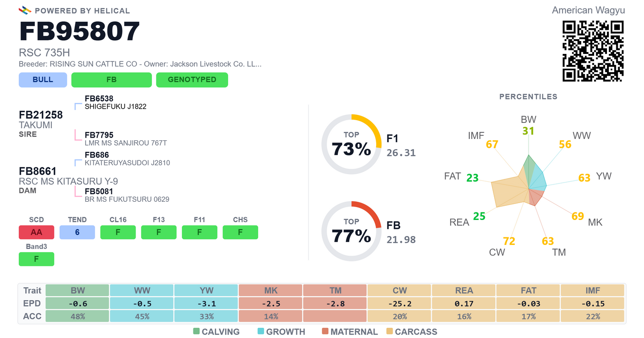
Task: Open the QR code image
Action: (593, 51)
